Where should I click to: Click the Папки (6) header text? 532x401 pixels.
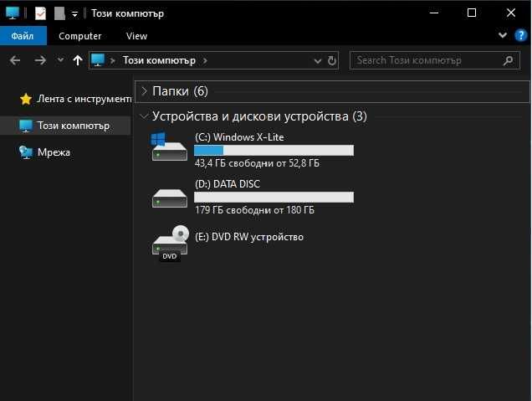(x=180, y=91)
